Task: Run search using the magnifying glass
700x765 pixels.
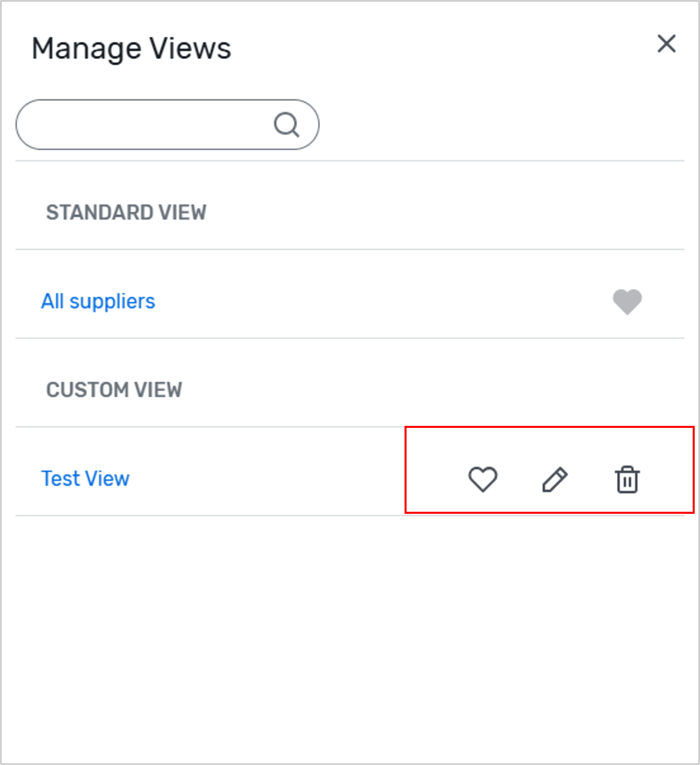Action: (x=287, y=125)
